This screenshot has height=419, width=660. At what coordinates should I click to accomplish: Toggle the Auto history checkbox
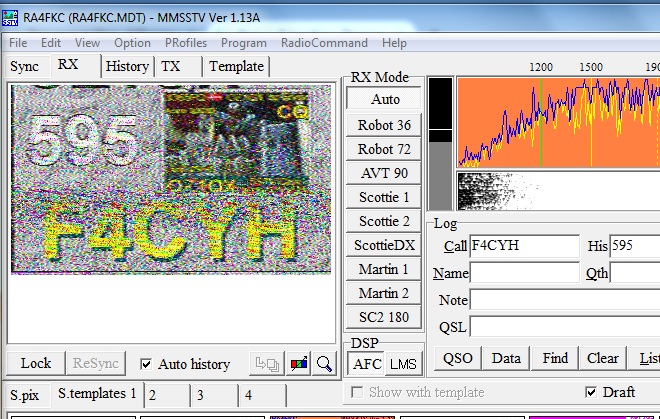[x=147, y=364]
